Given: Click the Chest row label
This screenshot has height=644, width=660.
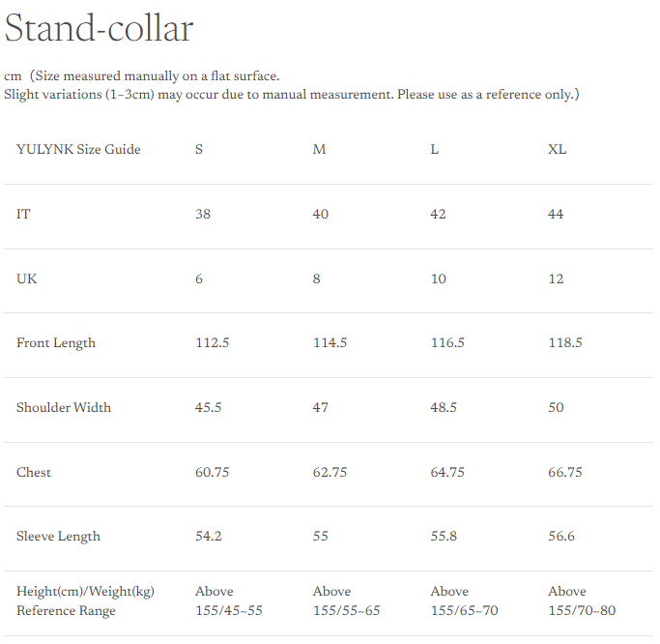Looking at the screenshot, I should point(34,472).
